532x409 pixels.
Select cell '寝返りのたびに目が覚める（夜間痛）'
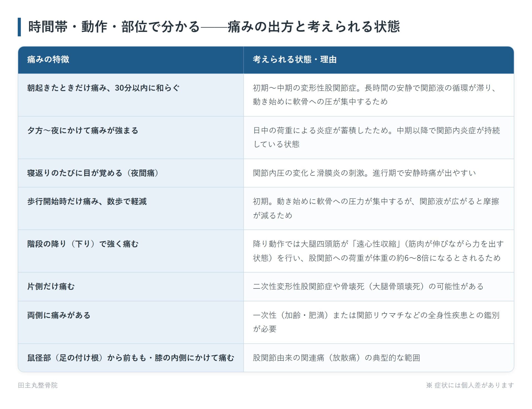(131, 173)
